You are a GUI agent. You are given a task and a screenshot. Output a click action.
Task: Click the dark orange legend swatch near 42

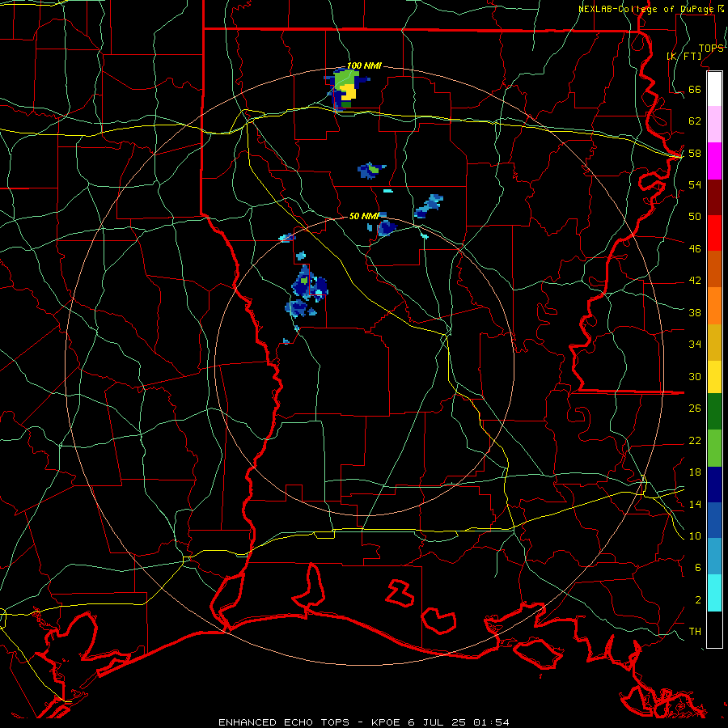click(x=714, y=269)
